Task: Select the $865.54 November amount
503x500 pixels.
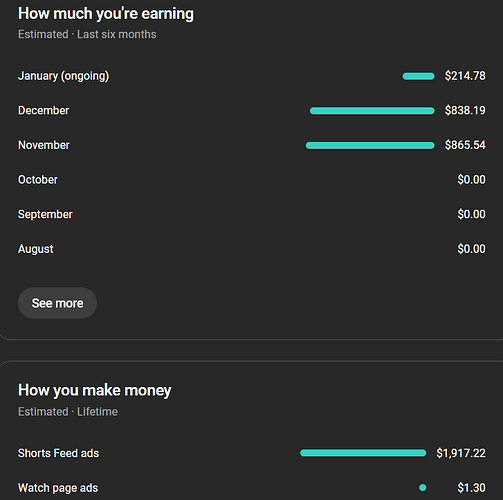Action: [465, 145]
